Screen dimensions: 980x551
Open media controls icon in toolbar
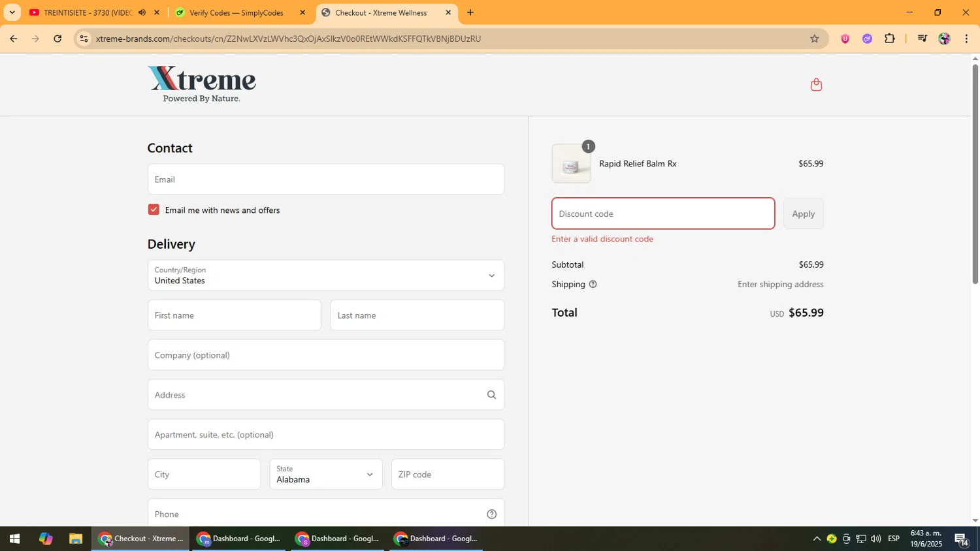coord(922,39)
